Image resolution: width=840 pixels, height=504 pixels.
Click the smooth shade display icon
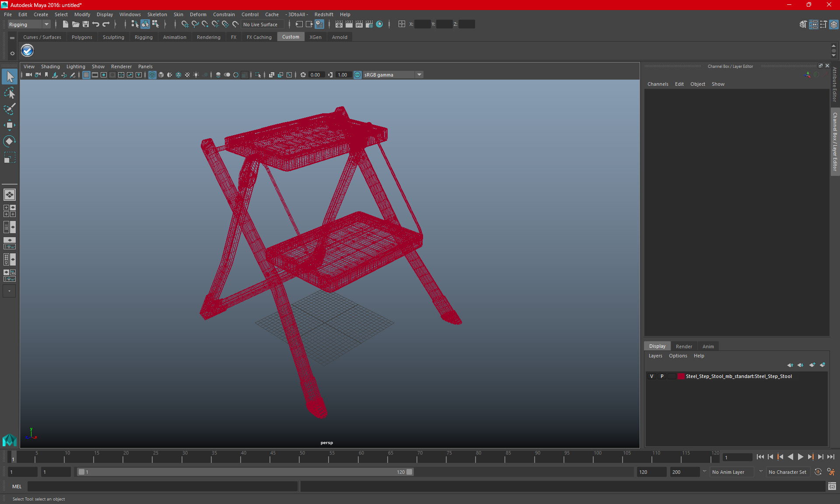[161, 75]
